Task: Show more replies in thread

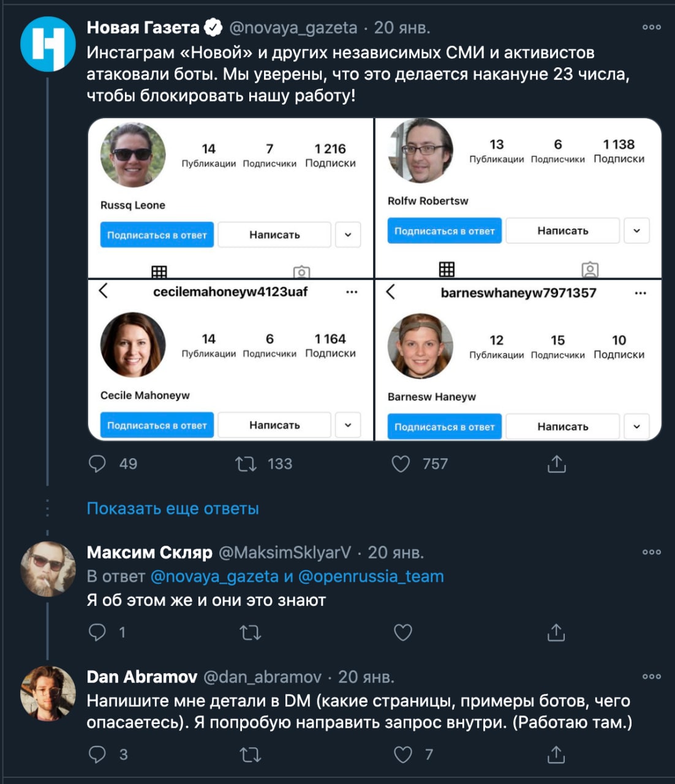Action: [173, 508]
